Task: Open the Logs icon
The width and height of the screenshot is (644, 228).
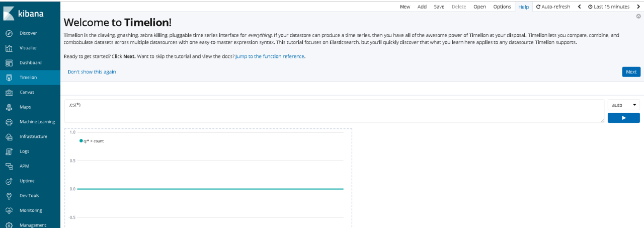Action: [9, 151]
